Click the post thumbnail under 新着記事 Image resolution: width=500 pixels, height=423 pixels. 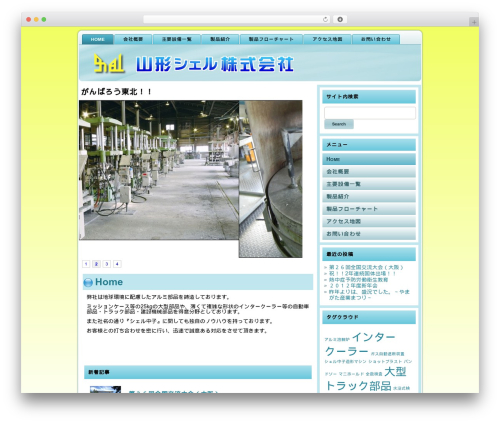(x=105, y=389)
